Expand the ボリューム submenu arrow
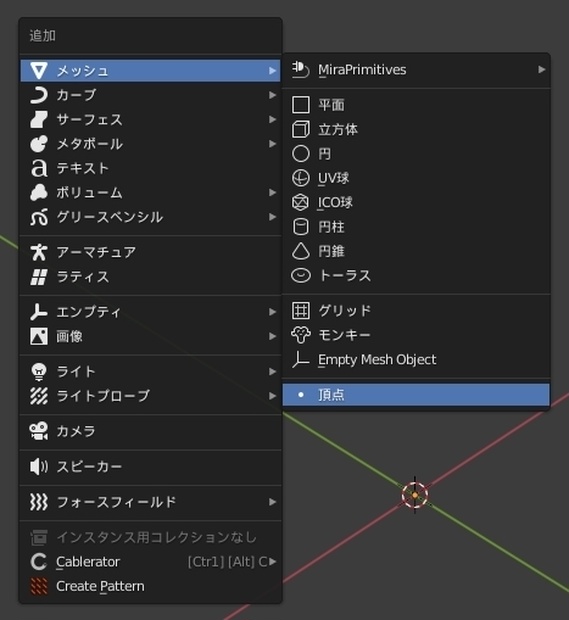 point(272,193)
